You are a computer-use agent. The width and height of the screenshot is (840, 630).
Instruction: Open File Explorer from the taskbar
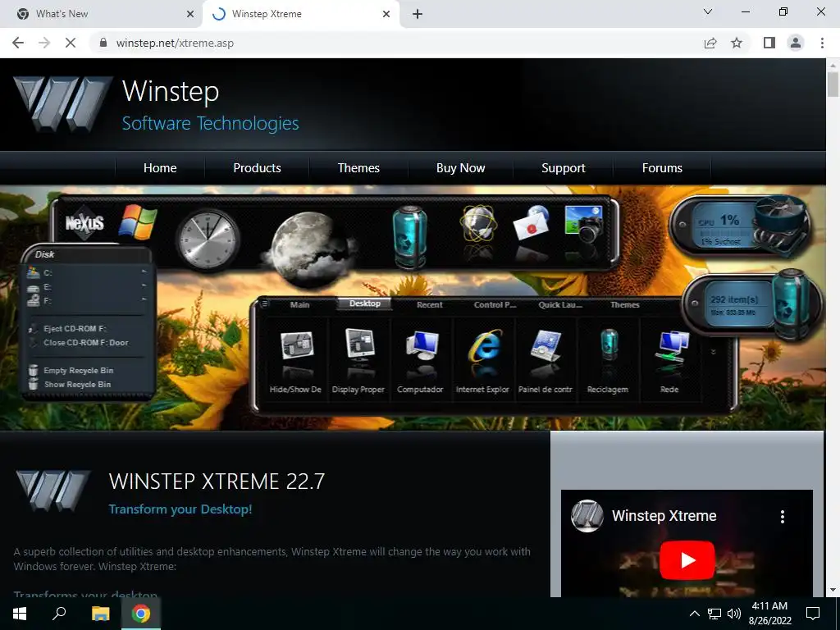click(100, 614)
